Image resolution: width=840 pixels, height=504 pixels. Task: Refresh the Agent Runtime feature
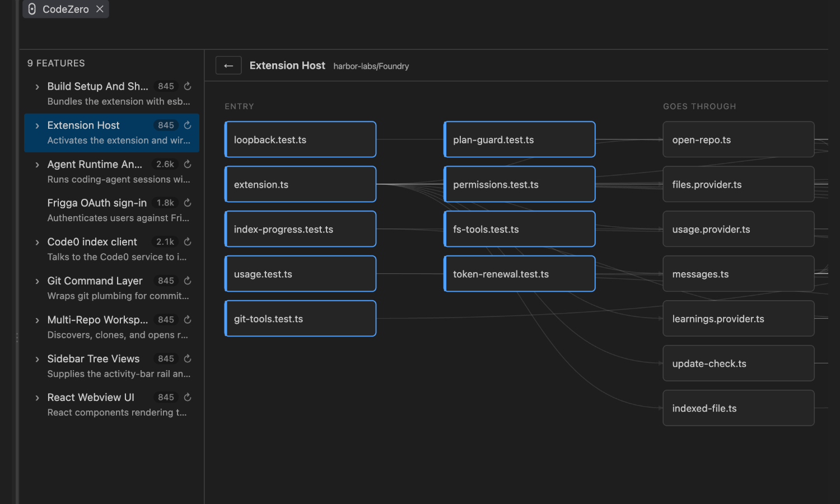pos(188,164)
